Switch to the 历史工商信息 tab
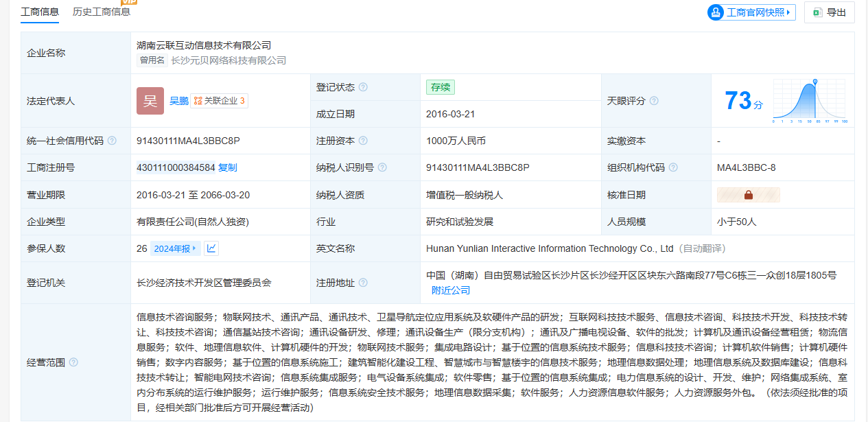The height and width of the screenshot is (422, 868). (102, 12)
